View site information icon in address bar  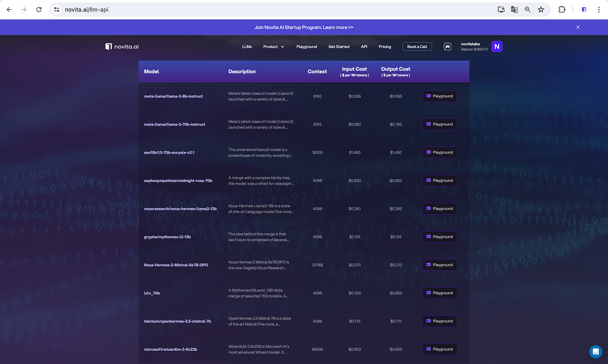click(57, 9)
